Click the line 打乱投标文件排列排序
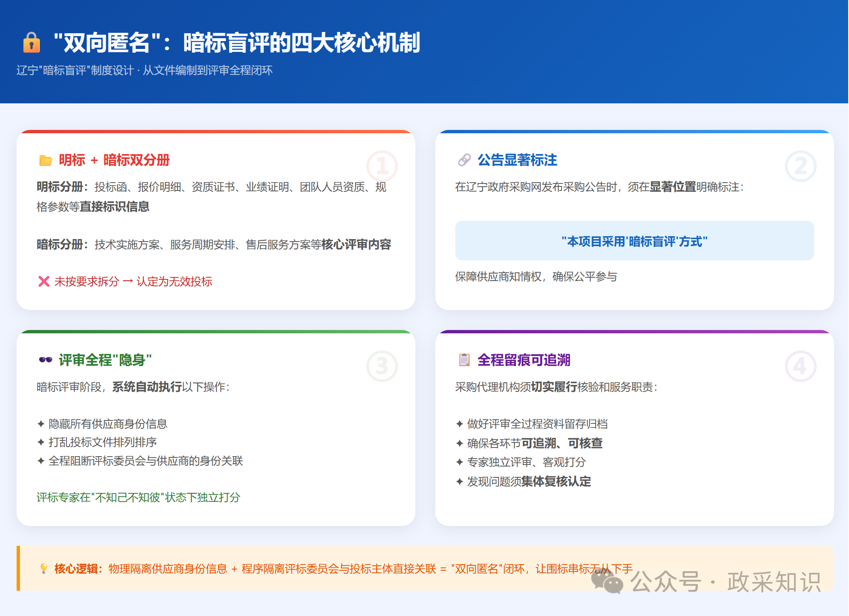Screen dimensions: 849x616 [x=103, y=442]
